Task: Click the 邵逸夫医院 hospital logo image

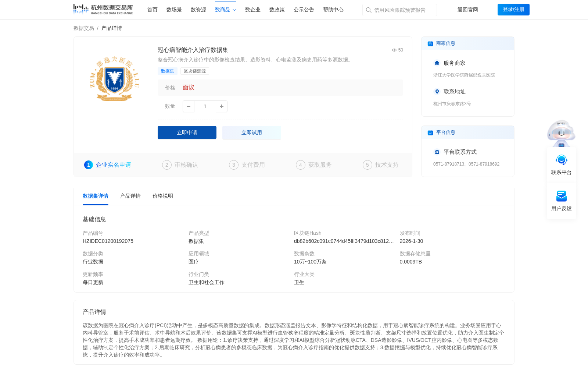Action: 115,78
